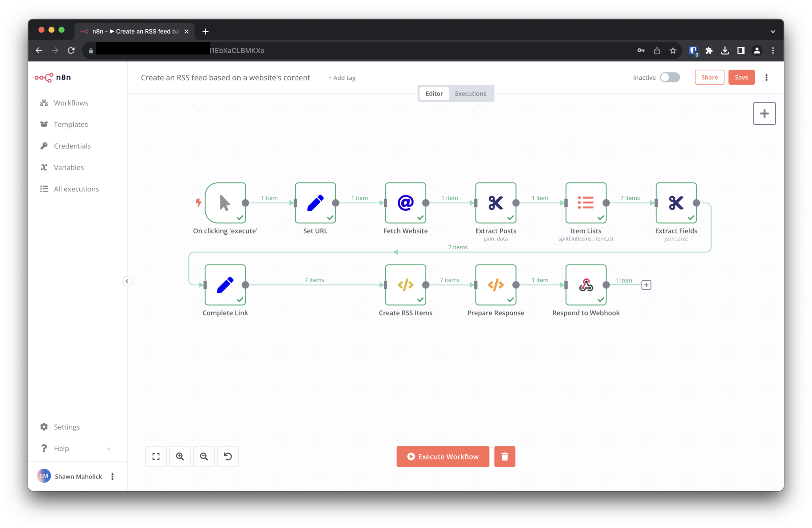Image resolution: width=812 pixels, height=528 pixels.
Task: Open the Respond to Webhook node
Action: pyautogui.click(x=586, y=285)
